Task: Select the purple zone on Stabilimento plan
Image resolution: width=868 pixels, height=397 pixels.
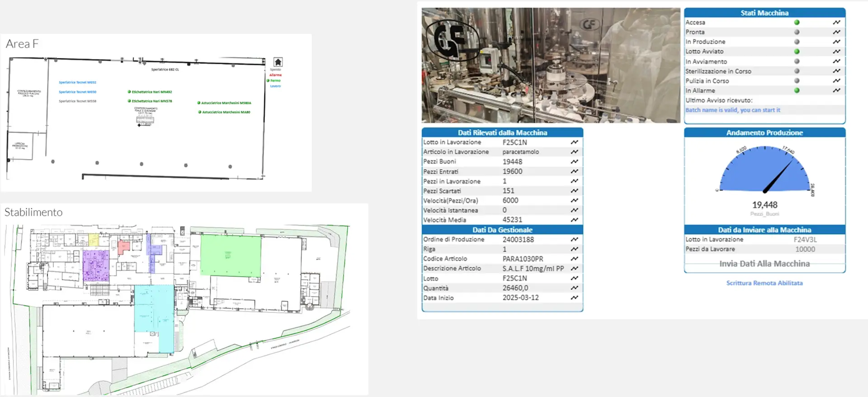Action: tap(96, 266)
